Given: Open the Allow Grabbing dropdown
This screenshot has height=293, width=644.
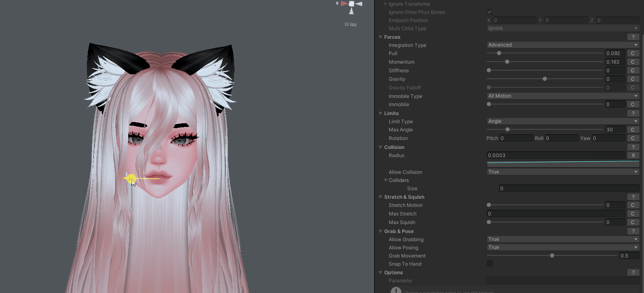Looking at the screenshot, I should tap(563, 239).
